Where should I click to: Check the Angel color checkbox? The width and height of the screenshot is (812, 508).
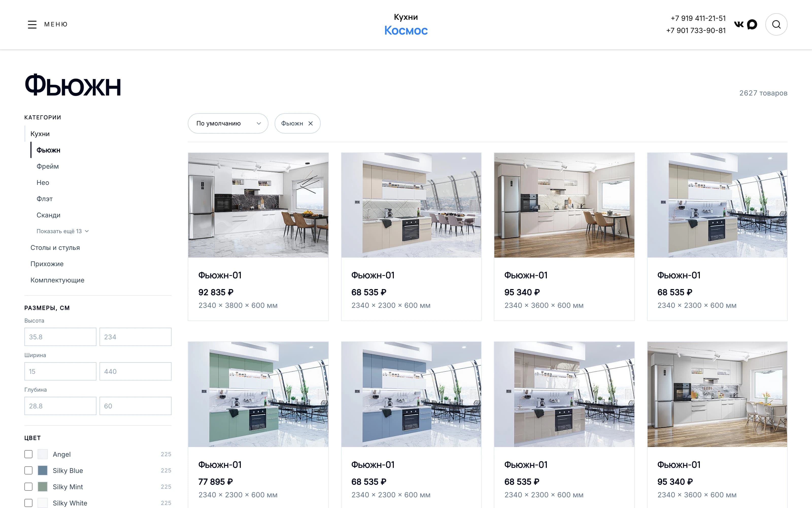(x=28, y=454)
